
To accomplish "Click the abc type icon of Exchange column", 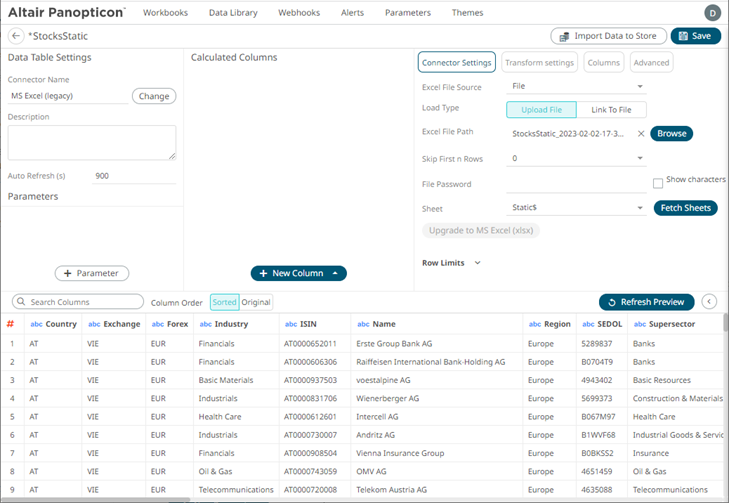I will pyautogui.click(x=94, y=324).
